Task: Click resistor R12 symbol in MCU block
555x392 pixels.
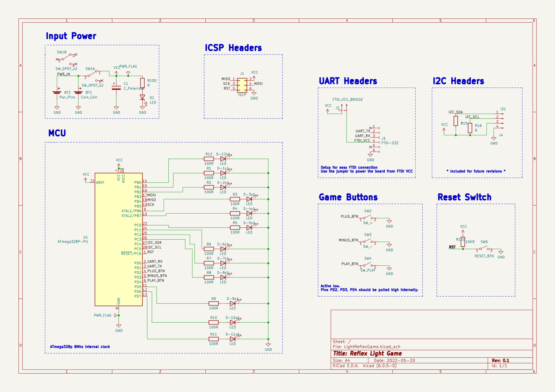Action: pyautogui.click(x=209, y=159)
